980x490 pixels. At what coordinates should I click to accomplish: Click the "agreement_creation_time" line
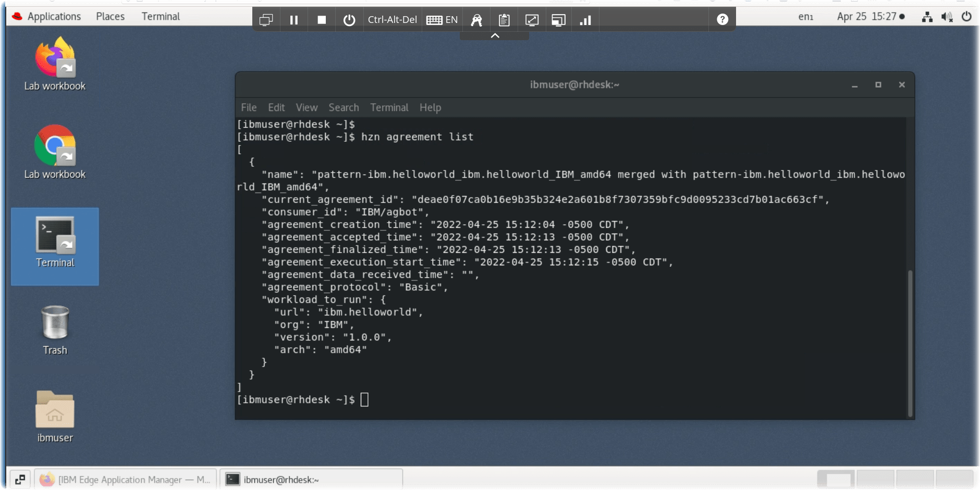pos(445,225)
